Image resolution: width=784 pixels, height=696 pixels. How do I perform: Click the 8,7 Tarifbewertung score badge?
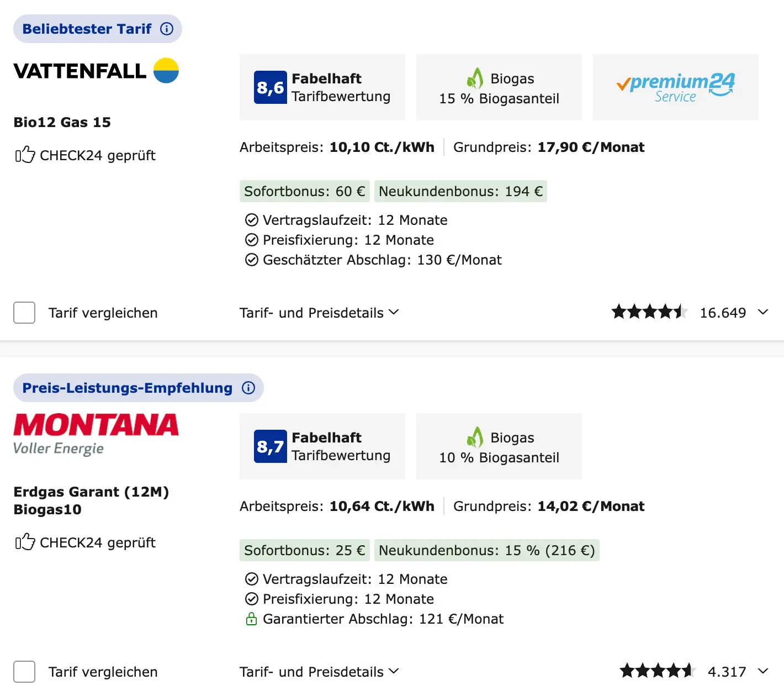(271, 446)
